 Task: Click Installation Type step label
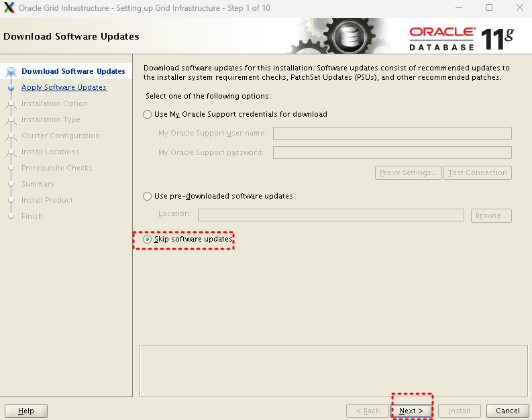(51, 119)
